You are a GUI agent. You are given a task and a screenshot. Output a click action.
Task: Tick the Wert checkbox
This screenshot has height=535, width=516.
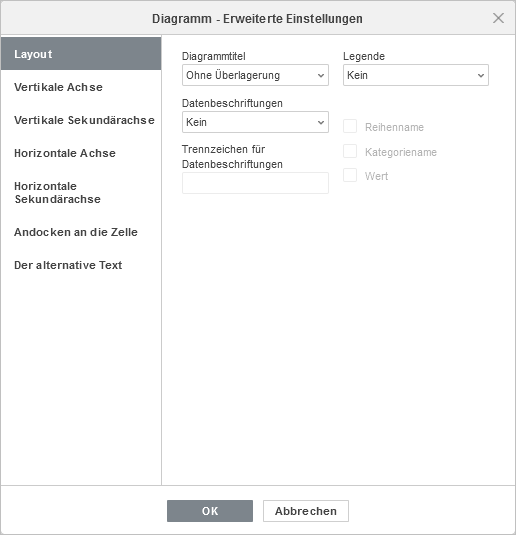[x=350, y=175]
